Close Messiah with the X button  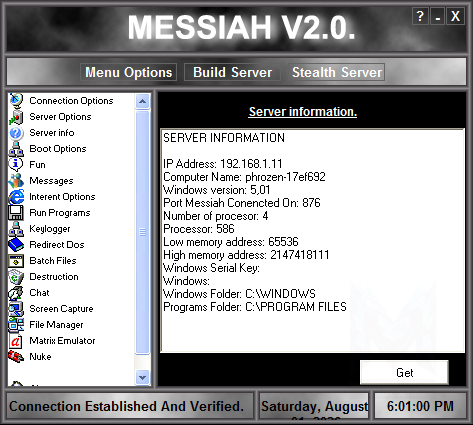tap(455, 16)
